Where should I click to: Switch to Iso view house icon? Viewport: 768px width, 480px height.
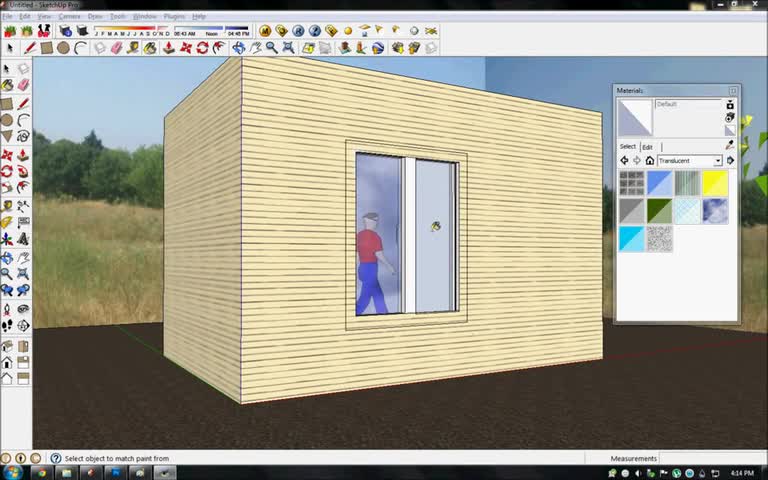(7, 346)
